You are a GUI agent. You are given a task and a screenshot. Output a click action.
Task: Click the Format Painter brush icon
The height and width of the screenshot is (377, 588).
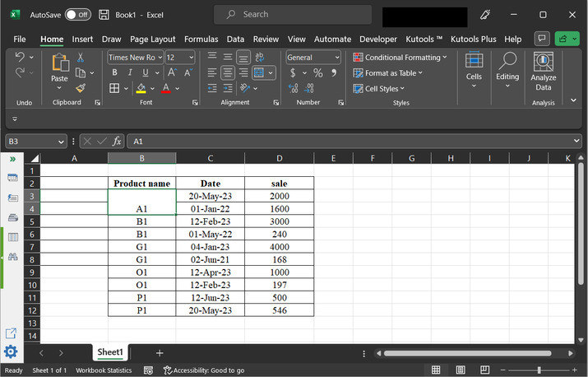(x=81, y=88)
